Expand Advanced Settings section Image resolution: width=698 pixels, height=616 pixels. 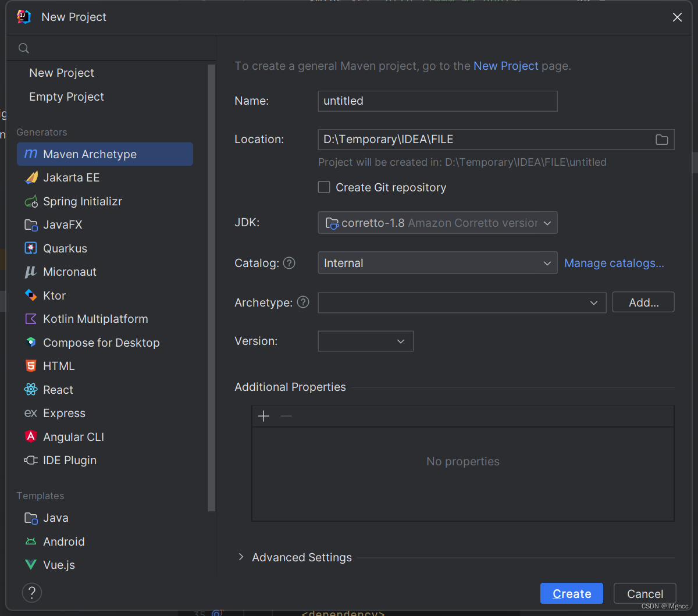click(241, 557)
